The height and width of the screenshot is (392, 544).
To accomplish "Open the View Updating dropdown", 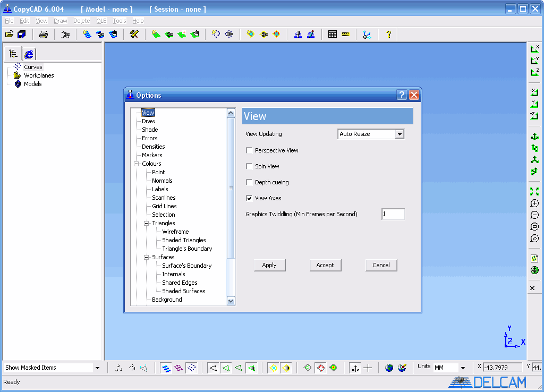I will tap(399, 134).
